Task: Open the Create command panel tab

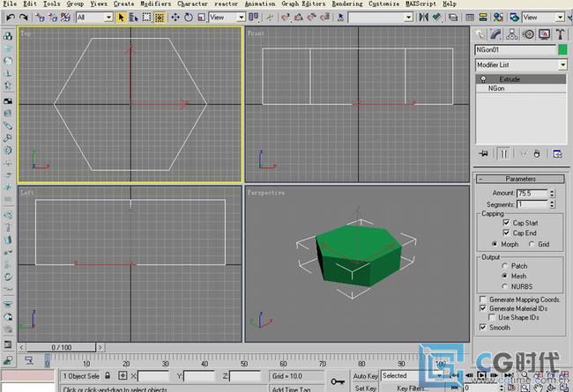Action: 480,34
